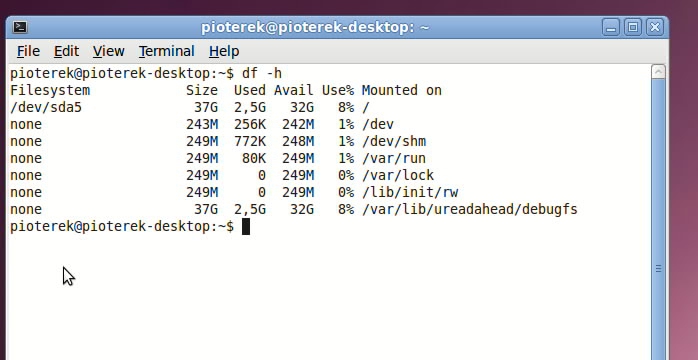This screenshot has height=360, width=698.
Task: Open the Terminal menu
Action: coord(166,51)
